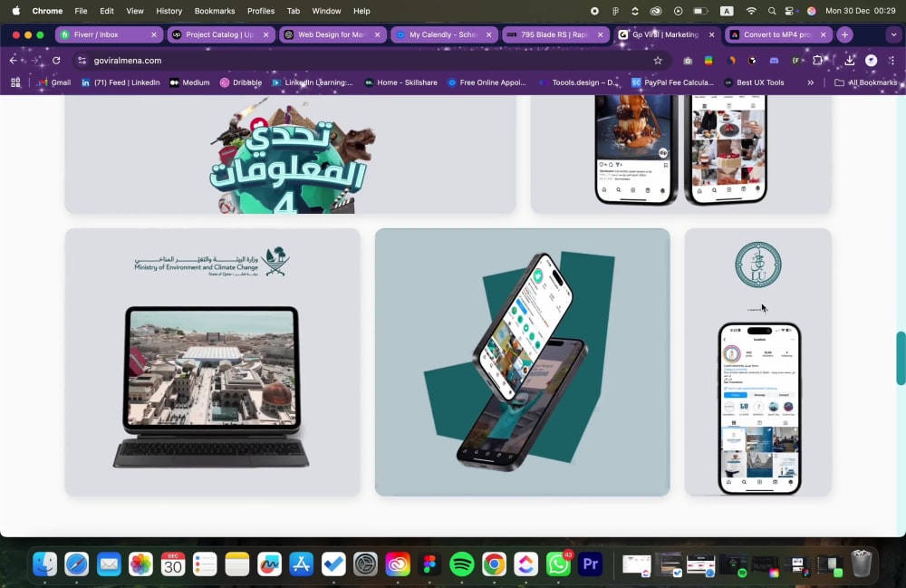The height and width of the screenshot is (588, 906).
Task: Click the LU university Instagram phone card
Action: [758, 362]
